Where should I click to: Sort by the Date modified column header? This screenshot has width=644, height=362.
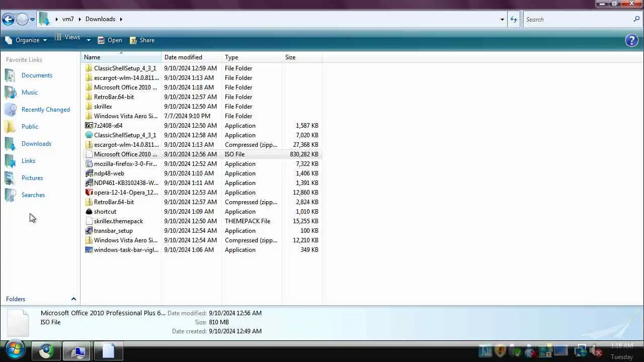click(x=191, y=57)
